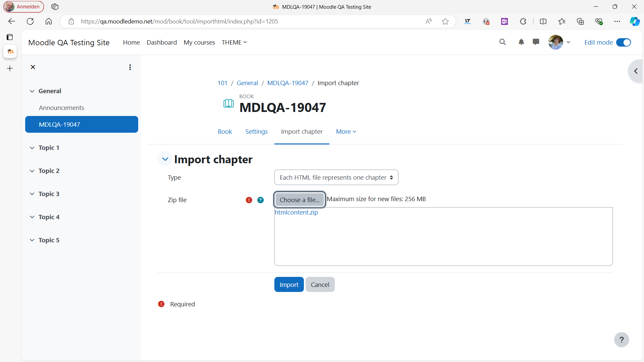View site information lock icon
The image size is (644, 362).
71,21
